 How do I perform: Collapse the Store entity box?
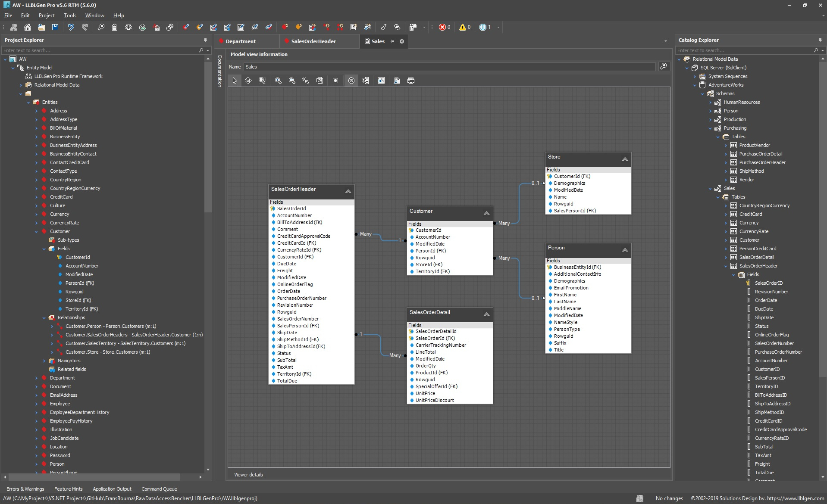[625, 159]
